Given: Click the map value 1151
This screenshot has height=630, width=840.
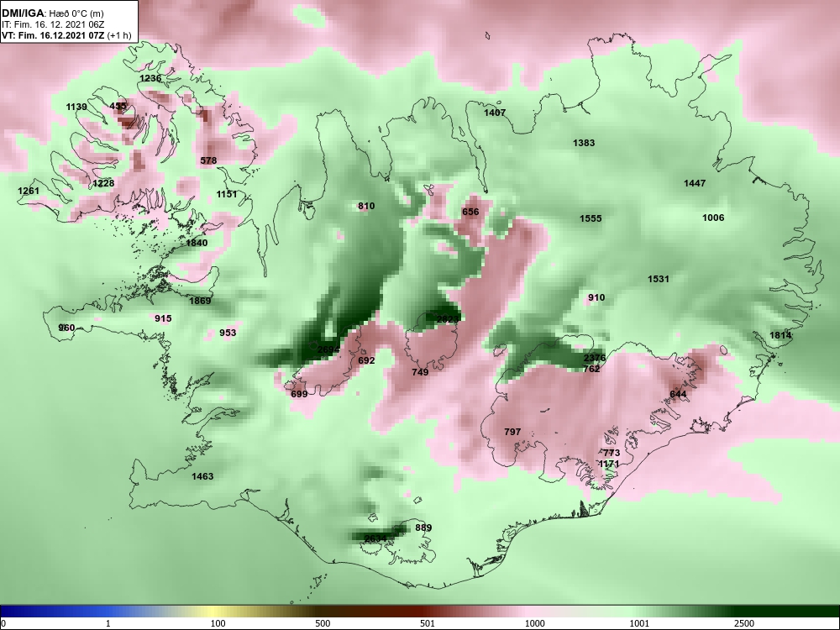Looking at the screenshot, I should click(x=227, y=194).
